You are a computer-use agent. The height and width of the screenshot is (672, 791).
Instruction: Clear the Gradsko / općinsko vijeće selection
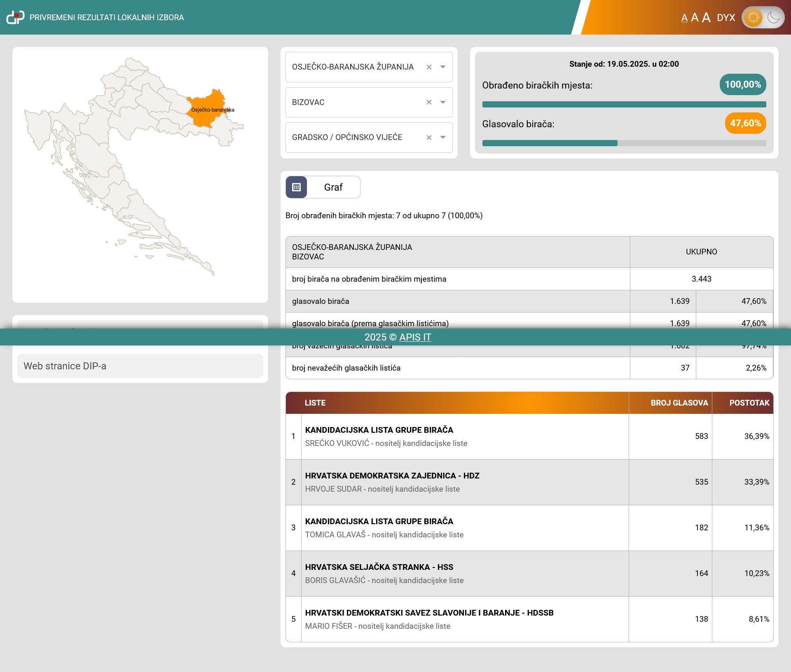click(429, 138)
